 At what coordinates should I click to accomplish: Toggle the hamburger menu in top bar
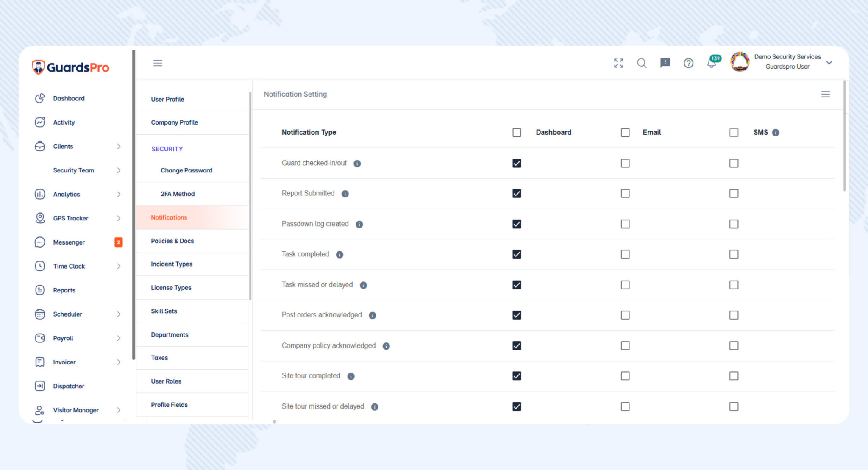(x=158, y=63)
